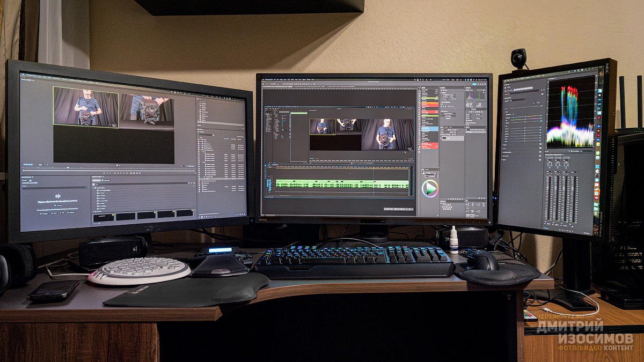Click the color wheel in Photoshop's Color panel
The height and width of the screenshot is (362, 644).
click(430, 188)
